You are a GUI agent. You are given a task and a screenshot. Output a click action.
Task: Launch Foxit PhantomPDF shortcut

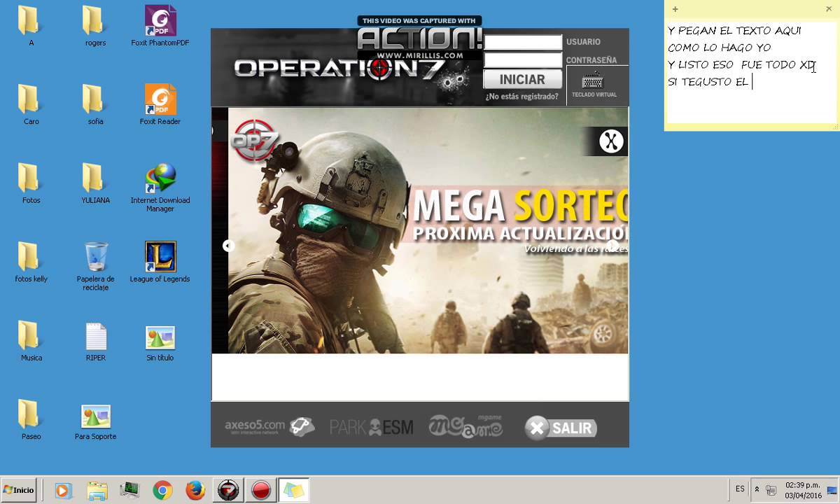pos(160,27)
